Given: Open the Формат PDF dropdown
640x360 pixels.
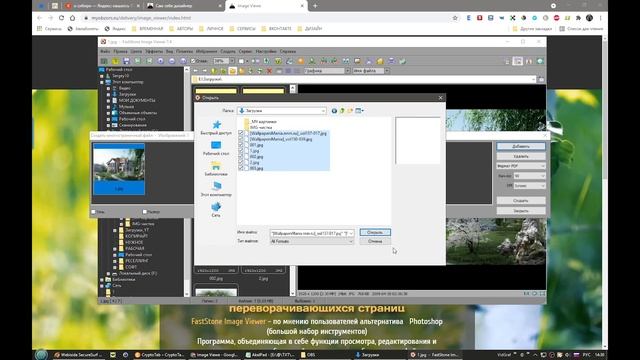Looking at the screenshot, I should pos(521,166).
